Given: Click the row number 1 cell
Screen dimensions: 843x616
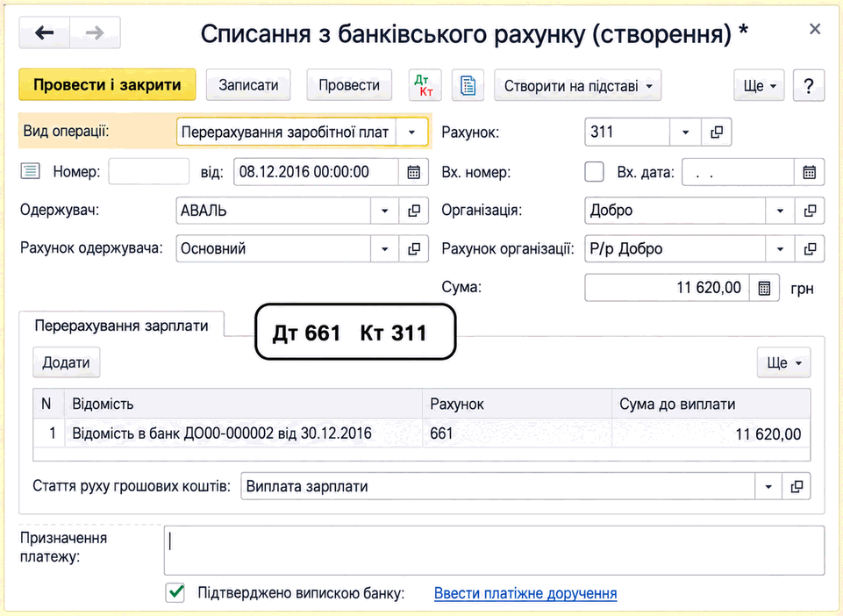Looking at the screenshot, I should pos(49,433).
